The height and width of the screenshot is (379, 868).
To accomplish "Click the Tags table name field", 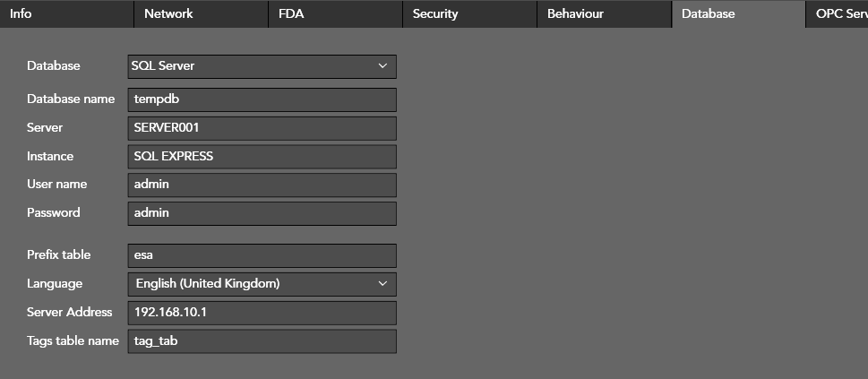I will tap(262, 341).
